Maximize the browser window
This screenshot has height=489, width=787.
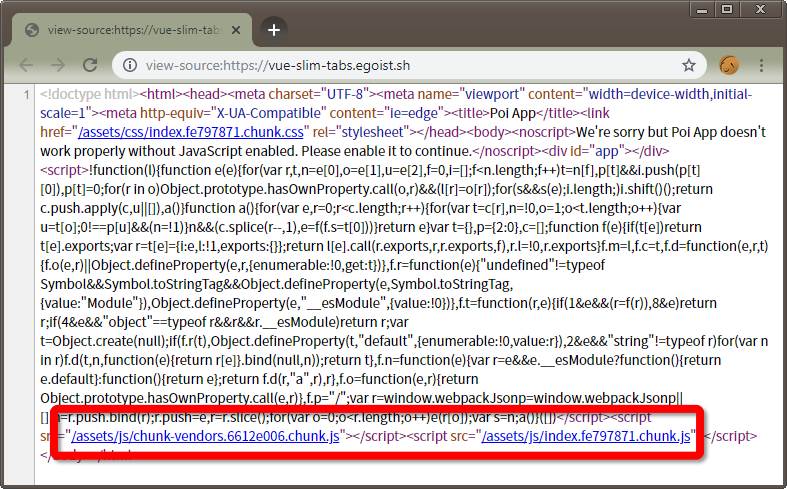pos(727,9)
